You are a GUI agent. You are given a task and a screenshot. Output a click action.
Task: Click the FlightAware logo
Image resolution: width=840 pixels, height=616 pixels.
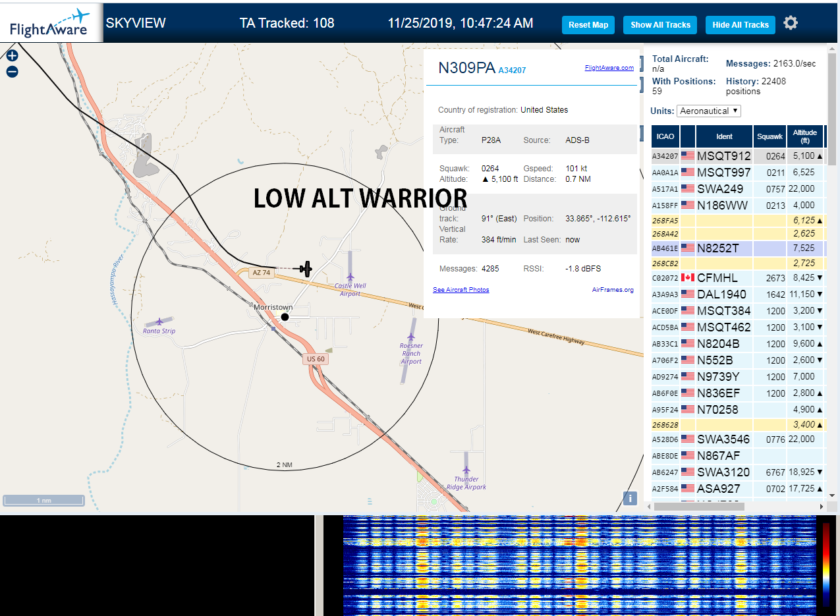[x=51, y=22]
